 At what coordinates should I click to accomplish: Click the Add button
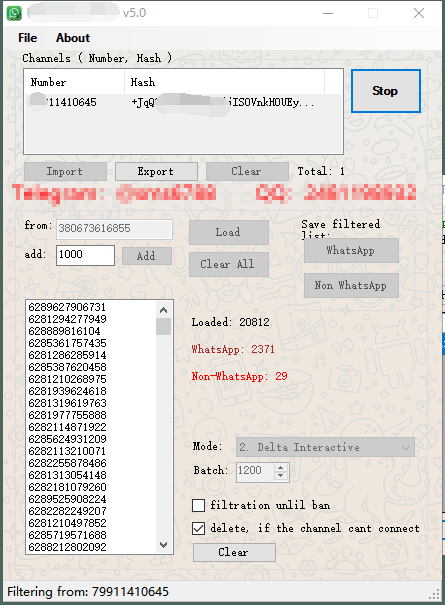coord(146,256)
